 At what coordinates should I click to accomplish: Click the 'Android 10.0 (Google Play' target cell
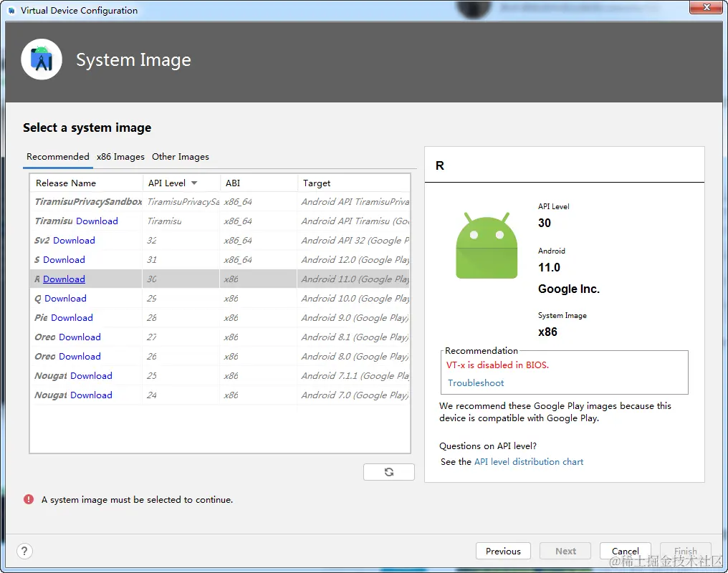point(355,299)
